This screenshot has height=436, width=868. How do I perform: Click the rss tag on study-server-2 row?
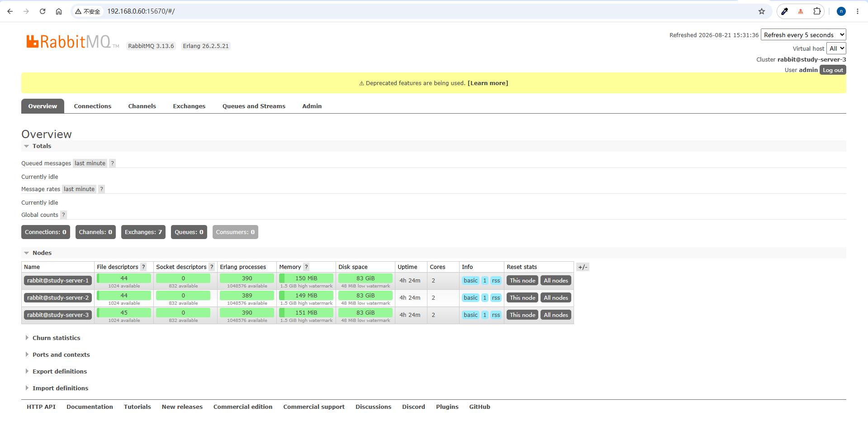[496, 298]
